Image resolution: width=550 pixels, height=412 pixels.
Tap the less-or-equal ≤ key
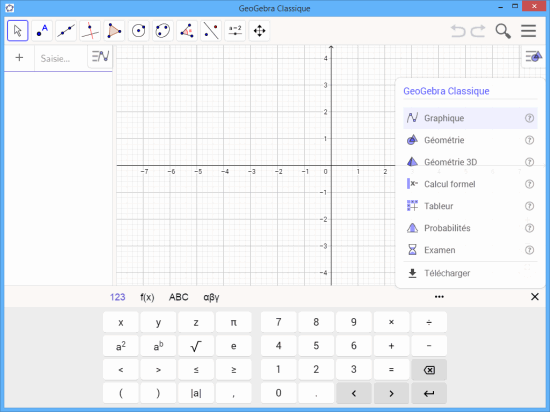click(x=196, y=370)
